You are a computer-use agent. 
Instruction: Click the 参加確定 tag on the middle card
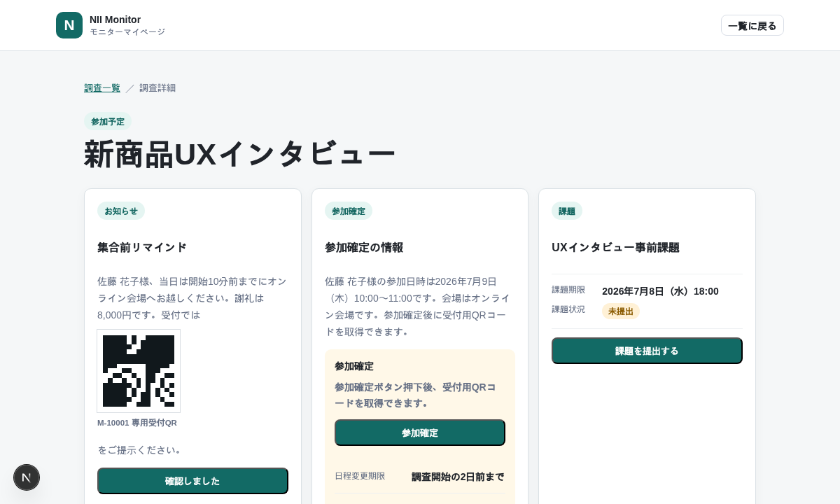tap(349, 211)
